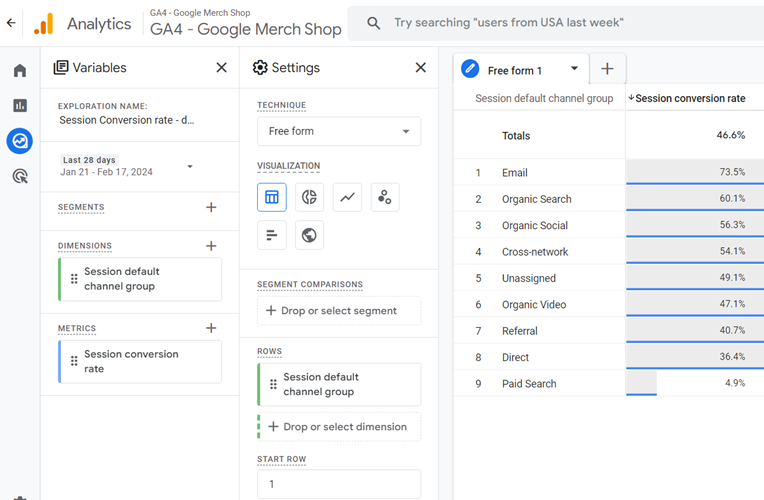
Task: Add a new dimension with plus
Action: pos(211,246)
